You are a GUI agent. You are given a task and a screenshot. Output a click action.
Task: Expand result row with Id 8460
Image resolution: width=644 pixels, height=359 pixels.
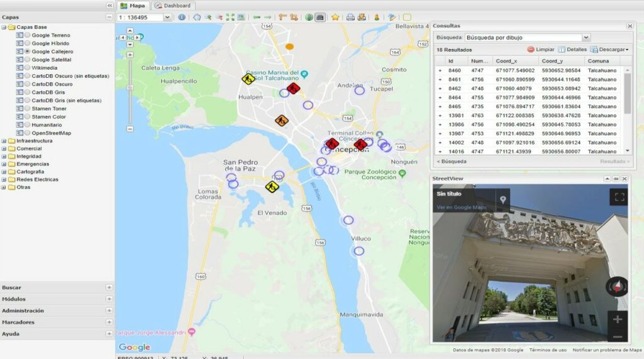pos(440,70)
